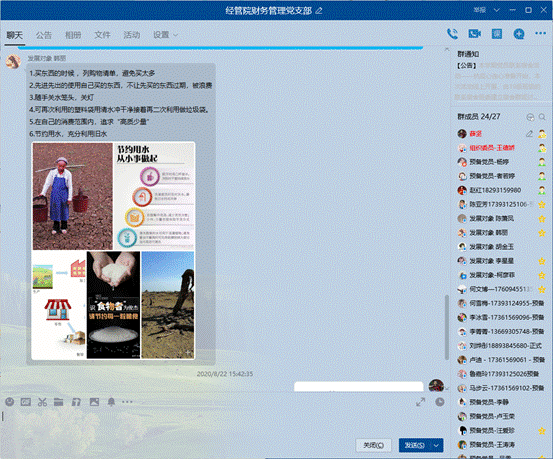This screenshot has height=459, width=553.
Task: Open the dry cracked land image thumbnail
Action: point(168,305)
